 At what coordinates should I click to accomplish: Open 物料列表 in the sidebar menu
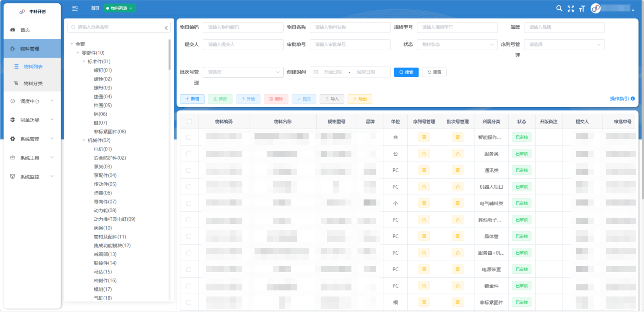32,66
